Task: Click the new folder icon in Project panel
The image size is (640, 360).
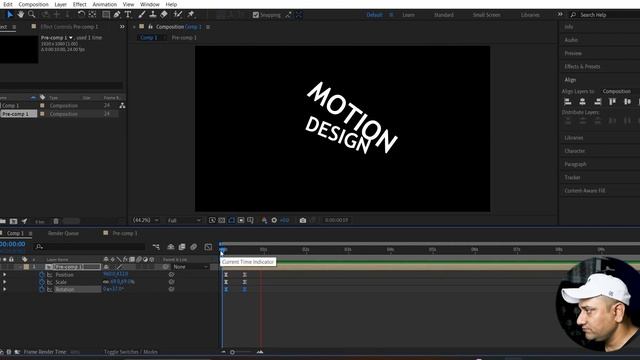Action: [3, 221]
